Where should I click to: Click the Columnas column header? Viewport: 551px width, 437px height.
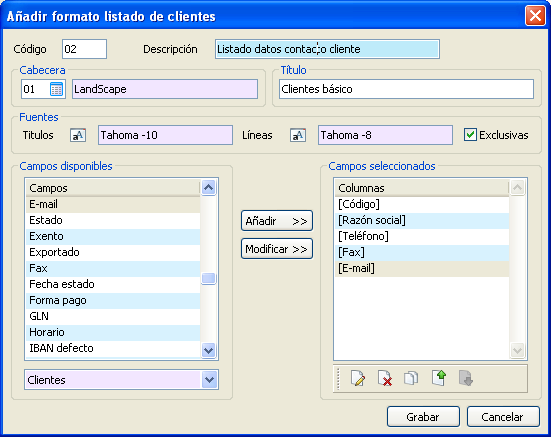coord(422,188)
